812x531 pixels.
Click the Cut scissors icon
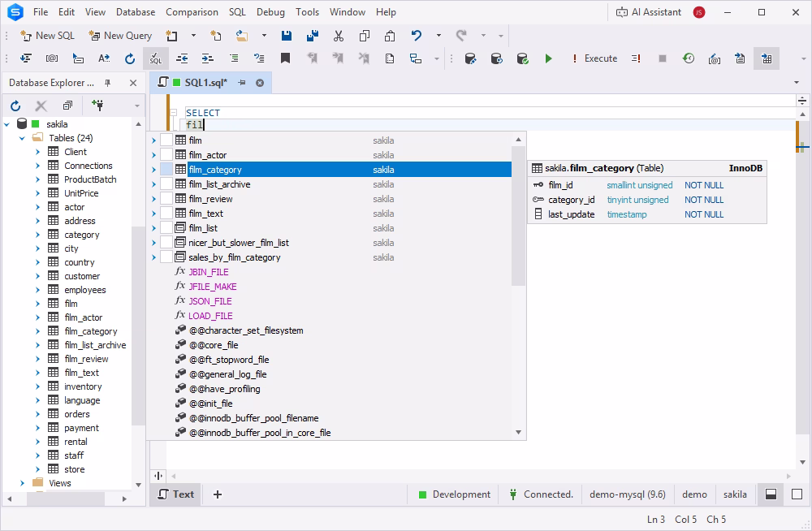(339, 35)
